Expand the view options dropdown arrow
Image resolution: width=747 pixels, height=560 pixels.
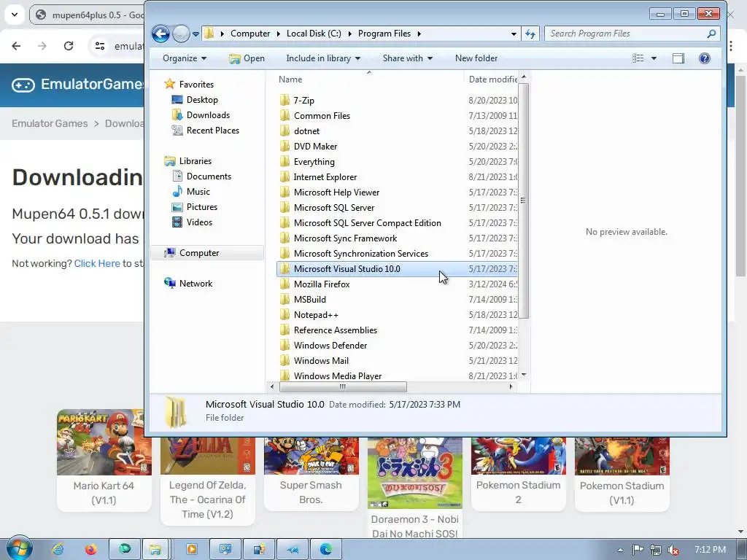pyautogui.click(x=654, y=58)
